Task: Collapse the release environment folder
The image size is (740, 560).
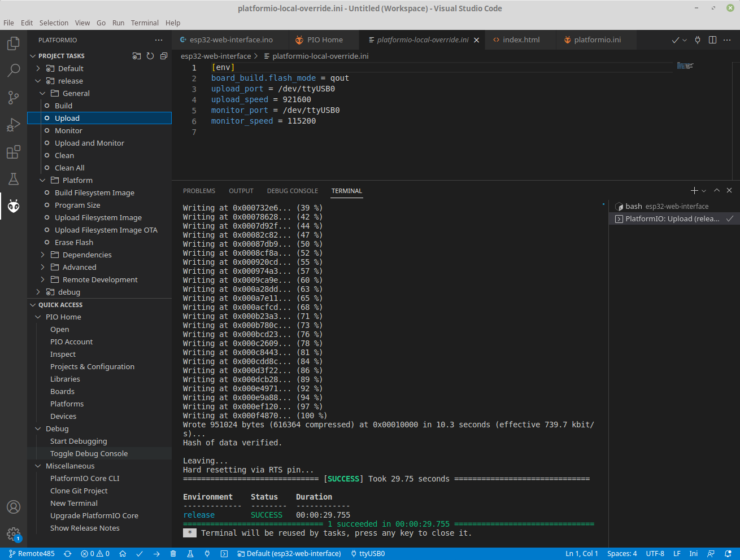Action: coord(38,81)
